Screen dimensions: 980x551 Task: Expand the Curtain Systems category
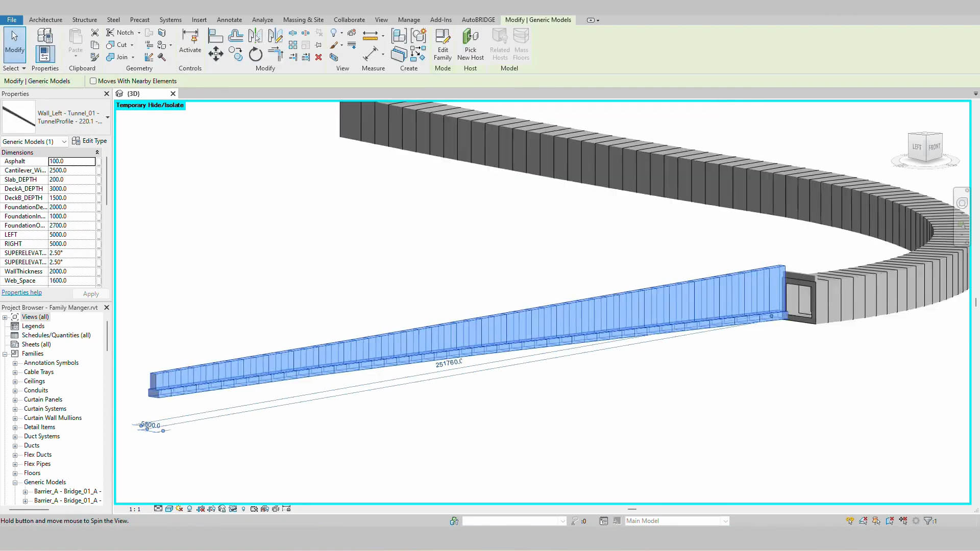click(x=15, y=409)
